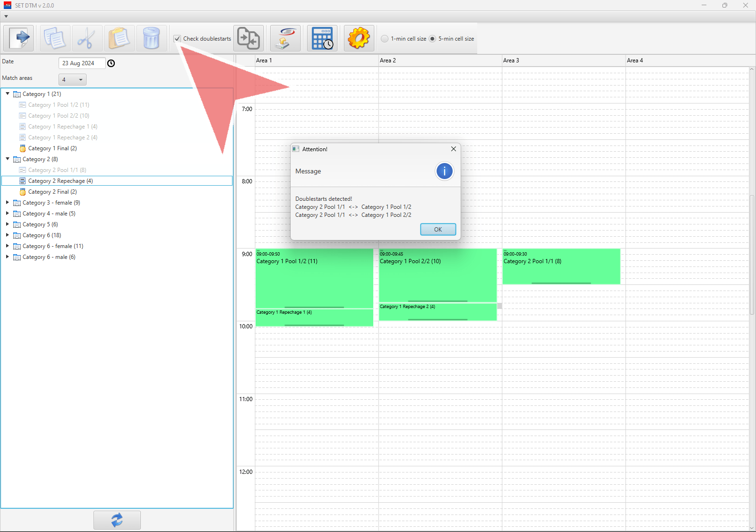Uncheck the Check doublestarts checkbox
The height and width of the screenshot is (532, 756).
[177, 39]
